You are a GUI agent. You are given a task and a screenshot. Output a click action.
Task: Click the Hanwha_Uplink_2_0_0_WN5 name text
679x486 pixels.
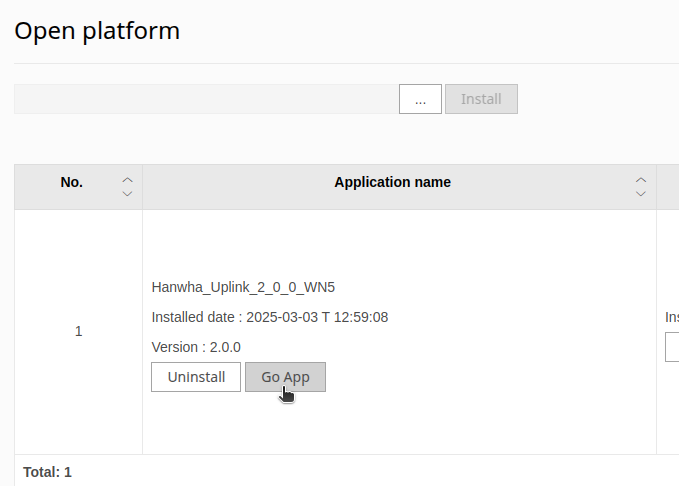(243, 287)
